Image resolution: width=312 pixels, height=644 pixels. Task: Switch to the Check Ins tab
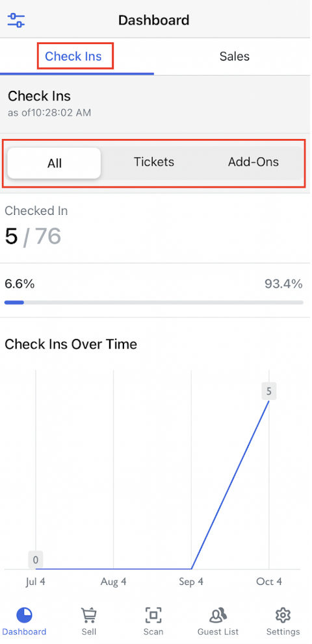point(73,56)
